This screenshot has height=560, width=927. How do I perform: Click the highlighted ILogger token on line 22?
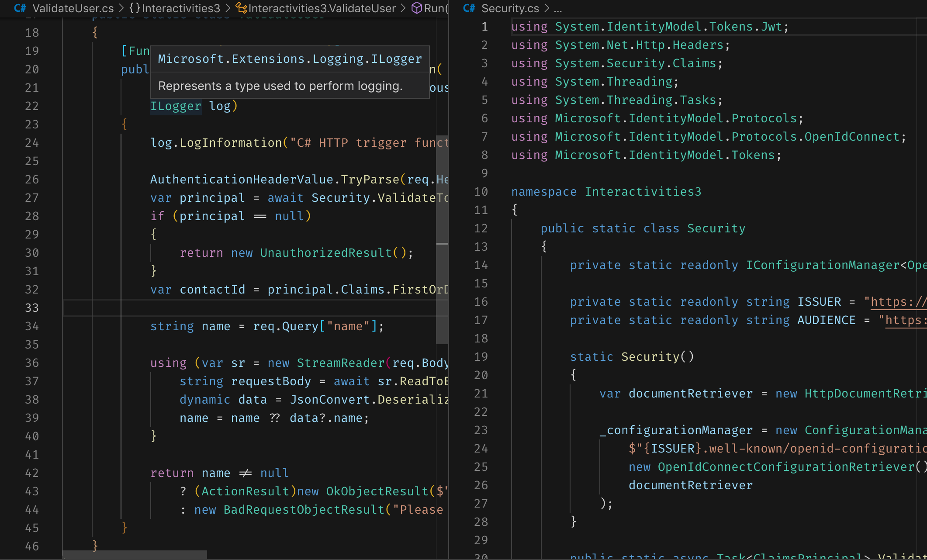click(176, 106)
